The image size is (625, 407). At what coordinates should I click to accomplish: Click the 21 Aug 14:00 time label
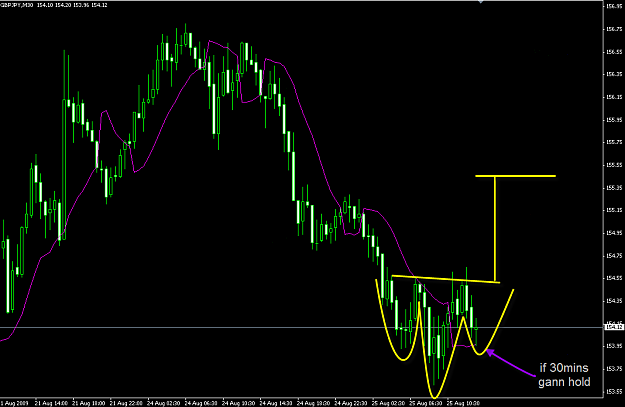coord(51,403)
